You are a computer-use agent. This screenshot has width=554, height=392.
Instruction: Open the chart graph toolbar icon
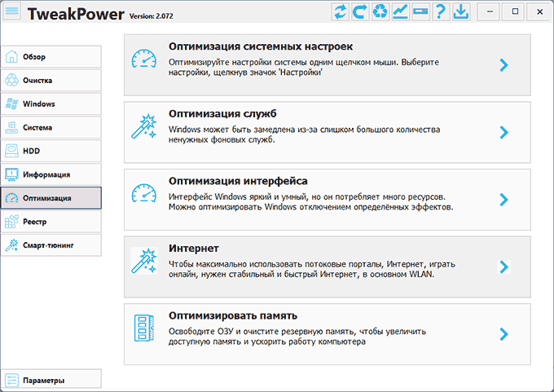(400, 11)
